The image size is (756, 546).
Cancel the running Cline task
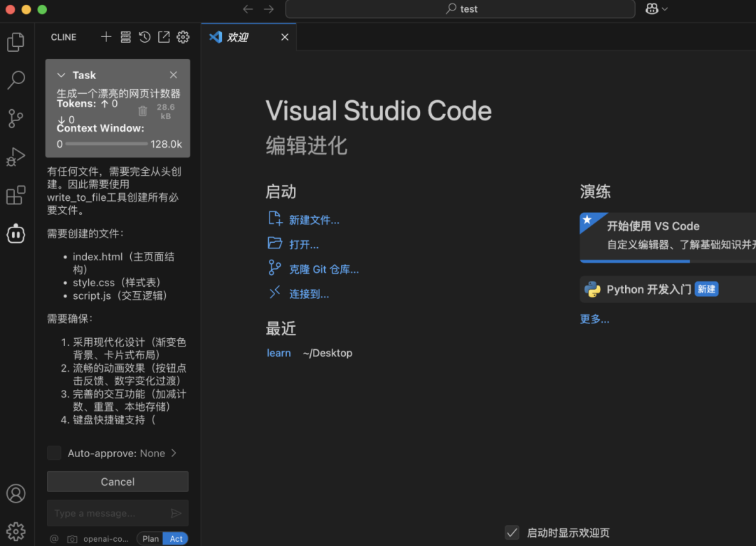click(117, 482)
